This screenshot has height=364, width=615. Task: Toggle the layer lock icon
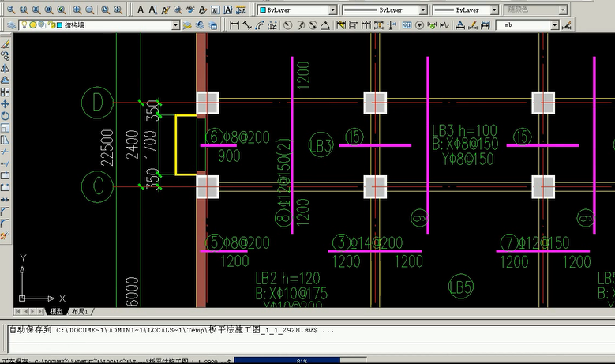[50, 25]
